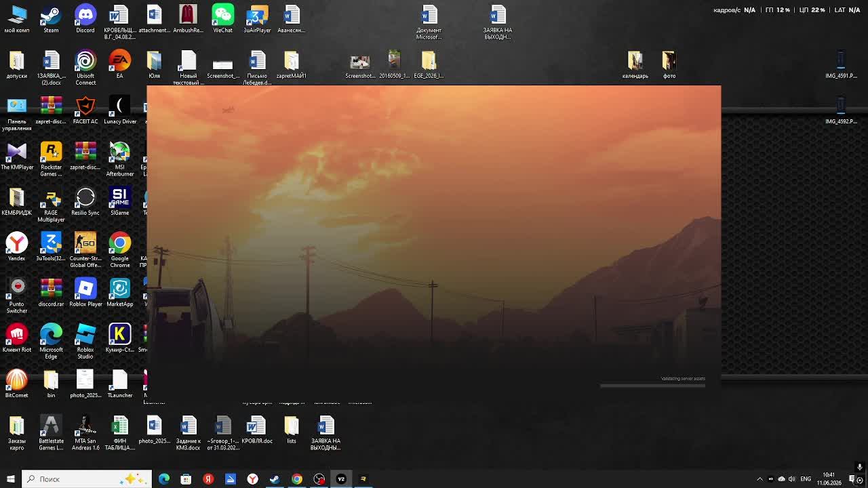The height and width of the screenshot is (488, 868).
Task: Select the RAGE Multiplayer desktop icon
Action: pos(51,204)
